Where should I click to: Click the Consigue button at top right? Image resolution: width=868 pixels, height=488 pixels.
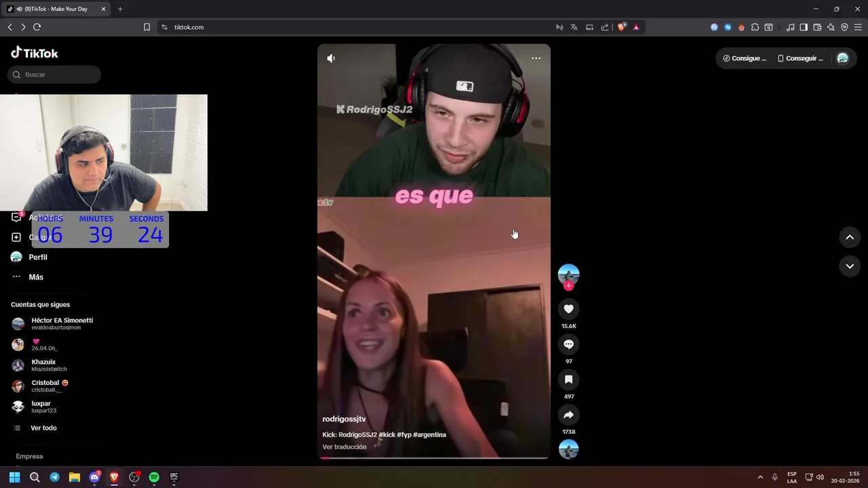(745, 58)
